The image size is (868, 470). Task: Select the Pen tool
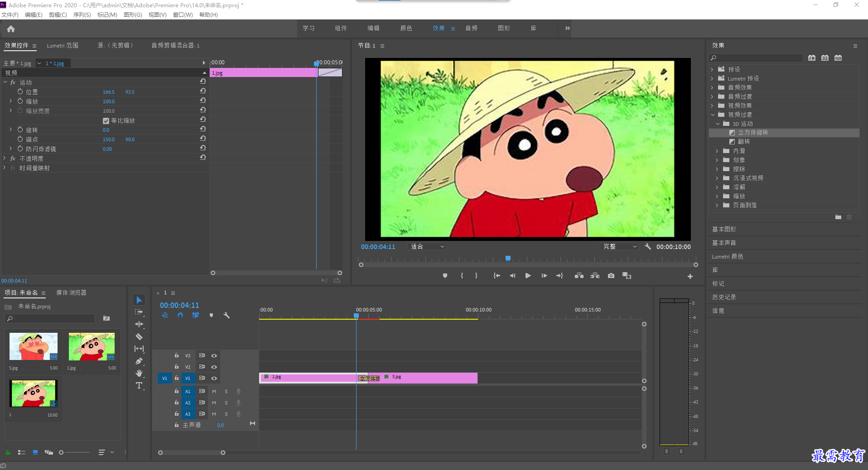click(x=139, y=361)
